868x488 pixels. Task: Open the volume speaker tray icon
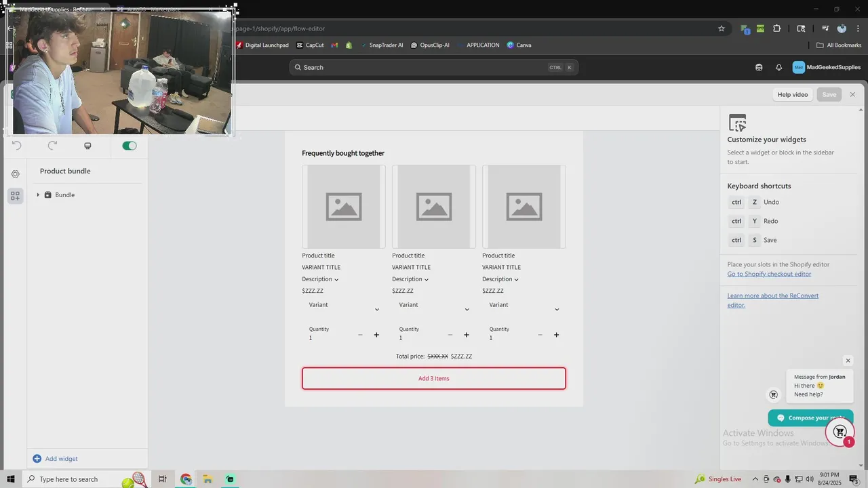[809, 479]
